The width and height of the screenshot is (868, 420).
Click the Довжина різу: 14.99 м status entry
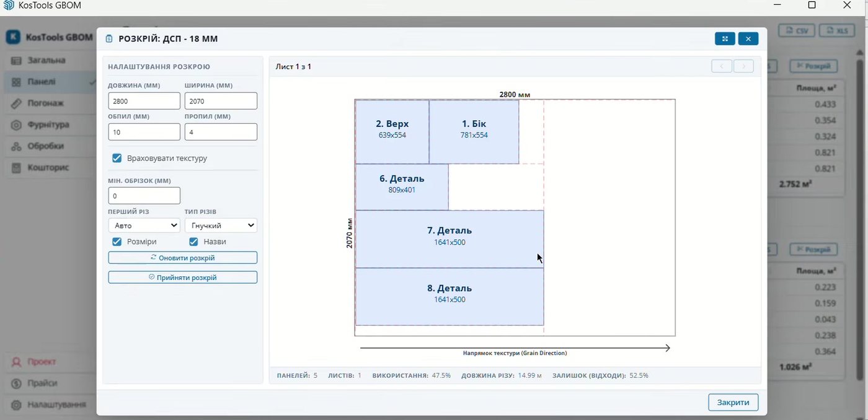point(502,375)
